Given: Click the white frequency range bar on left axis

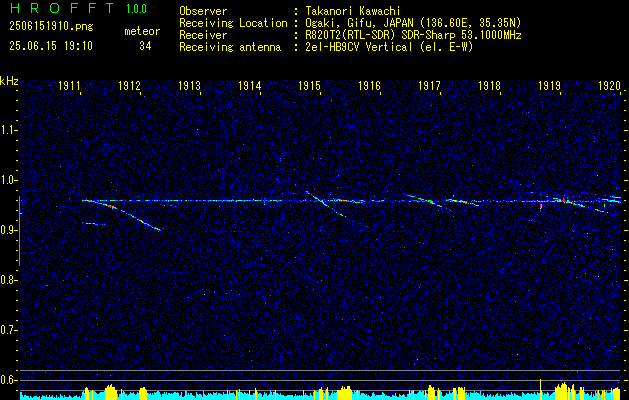Looking at the screenshot, I should [19, 231].
